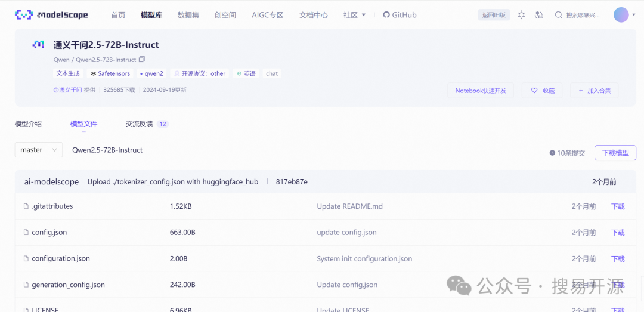The height and width of the screenshot is (312, 644).
Task: Open the 10条提交 commits link
Action: pos(567,153)
